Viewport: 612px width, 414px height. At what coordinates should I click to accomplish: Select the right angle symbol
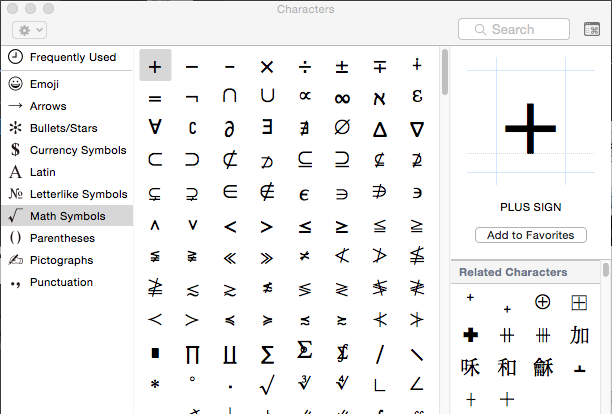tap(379, 385)
